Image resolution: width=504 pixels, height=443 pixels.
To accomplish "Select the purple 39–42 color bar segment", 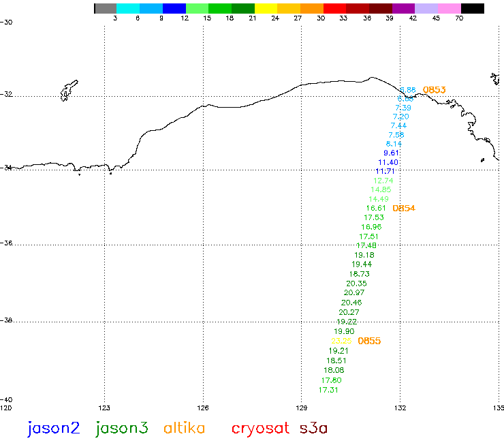I will (403, 9).
